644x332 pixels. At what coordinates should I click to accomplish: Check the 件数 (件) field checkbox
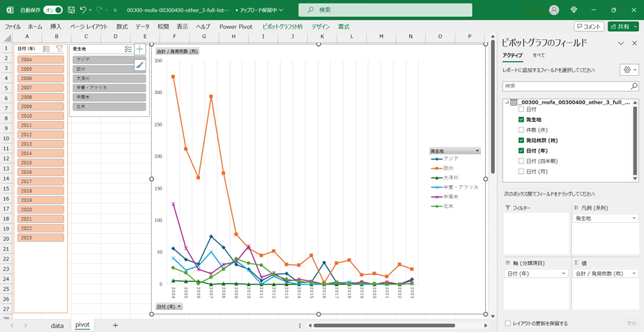(521, 130)
